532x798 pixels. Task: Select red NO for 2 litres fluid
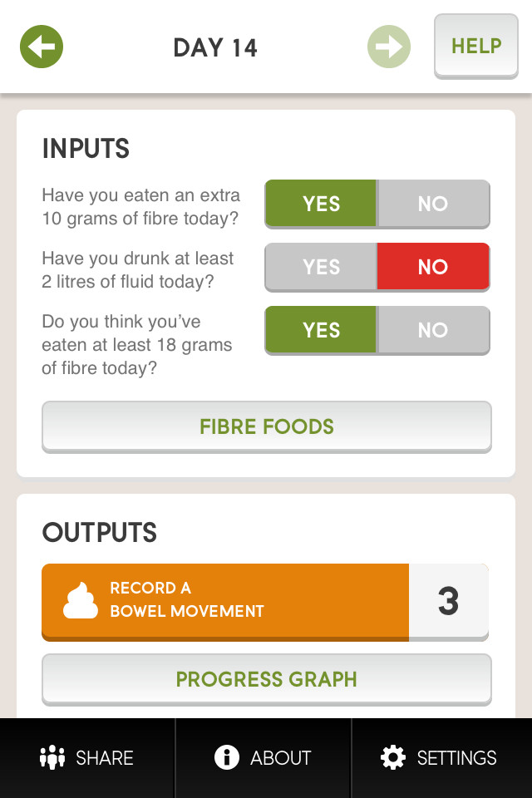pos(433,267)
